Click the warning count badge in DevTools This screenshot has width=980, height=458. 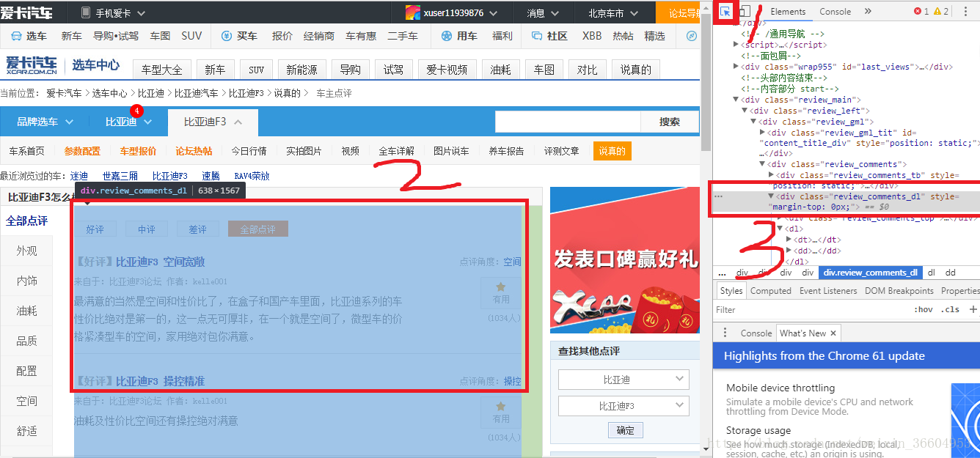(x=941, y=12)
